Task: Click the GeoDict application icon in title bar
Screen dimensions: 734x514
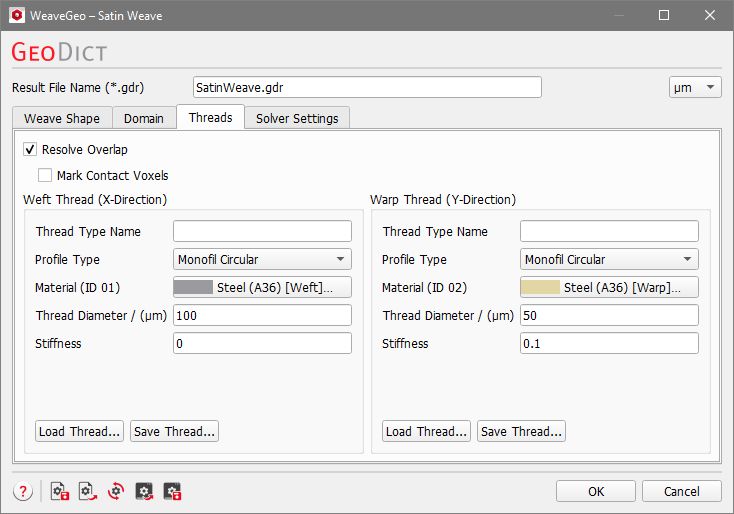Action: [17, 15]
